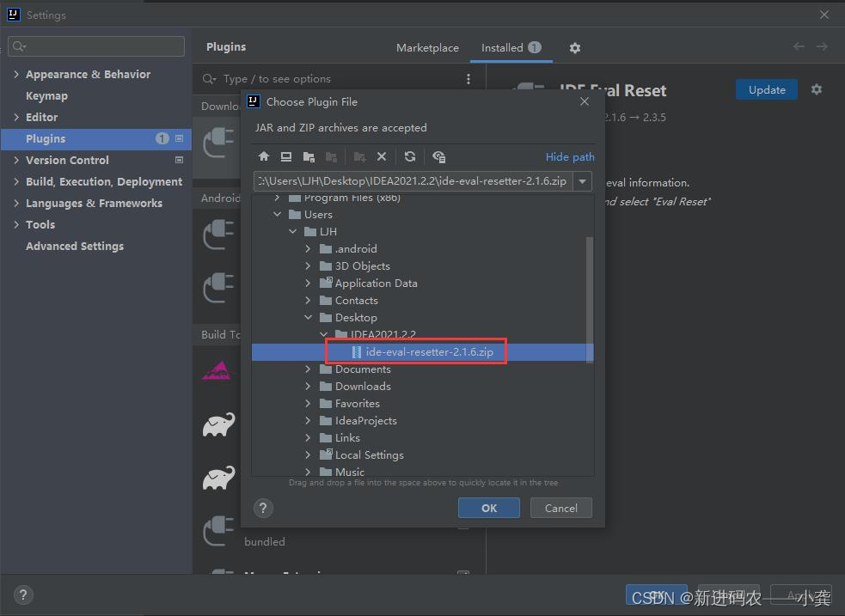Screen dimensions: 845x616
Task: Open path history dropdown arrow
Action: pos(583,181)
